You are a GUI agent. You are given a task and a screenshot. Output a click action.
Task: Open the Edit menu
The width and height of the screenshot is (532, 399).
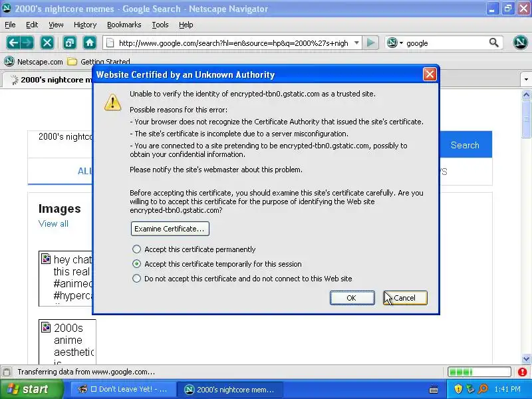[32, 25]
